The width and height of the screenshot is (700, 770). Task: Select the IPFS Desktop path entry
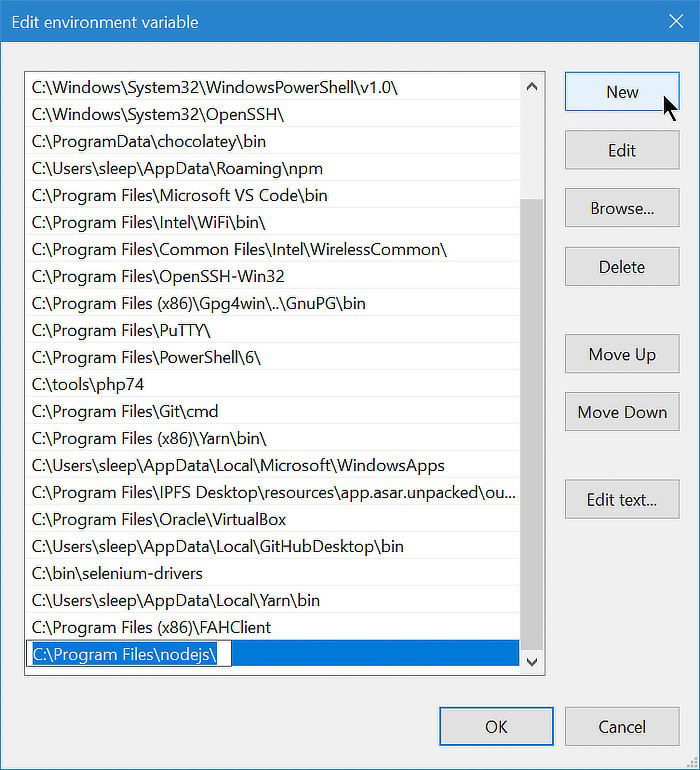point(273,493)
